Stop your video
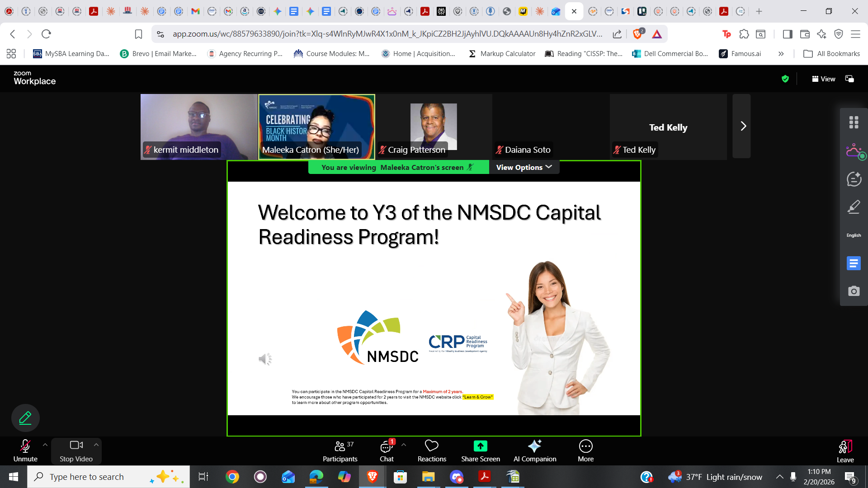The width and height of the screenshot is (868, 488). pyautogui.click(x=76, y=451)
